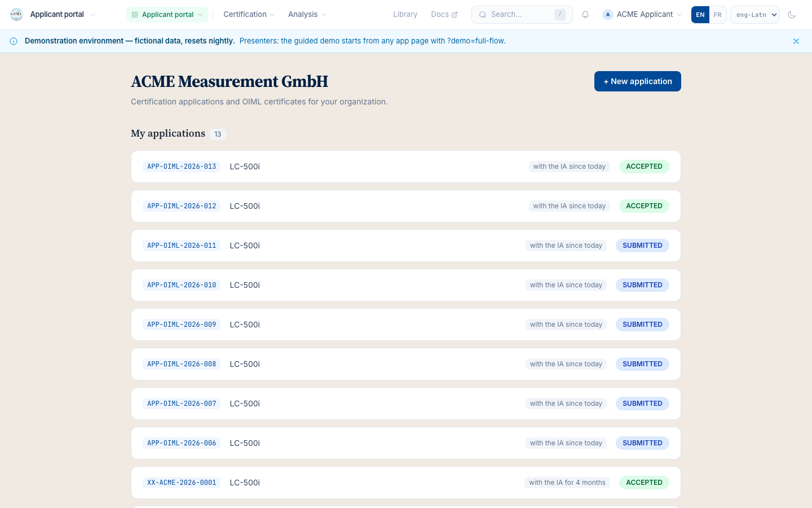Open application APP-OIML-2026-009
Image resolution: width=812 pixels, height=508 pixels.
pyautogui.click(x=406, y=325)
